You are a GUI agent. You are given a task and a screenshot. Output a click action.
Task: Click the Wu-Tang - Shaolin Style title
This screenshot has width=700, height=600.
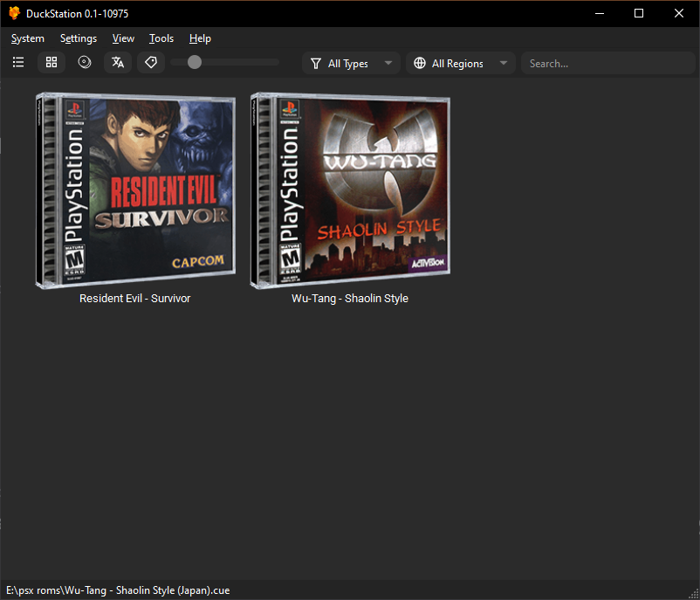(x=350, y=299)
